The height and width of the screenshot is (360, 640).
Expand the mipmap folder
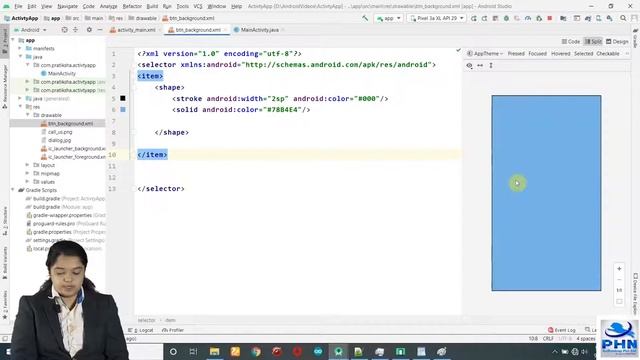tap(28, 173)
